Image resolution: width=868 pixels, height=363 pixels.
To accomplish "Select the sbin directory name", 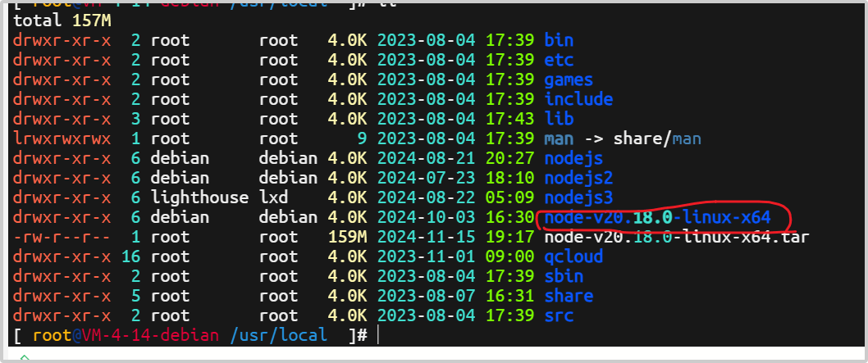I will pos(564,276).
